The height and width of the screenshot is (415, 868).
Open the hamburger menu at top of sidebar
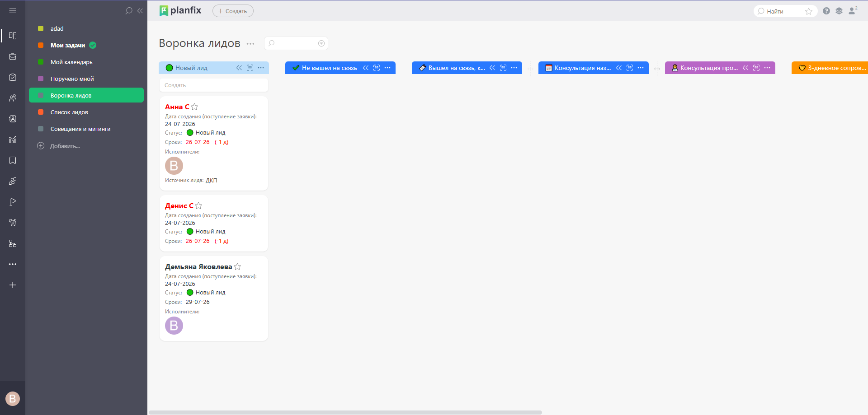[x=13, y=11]
